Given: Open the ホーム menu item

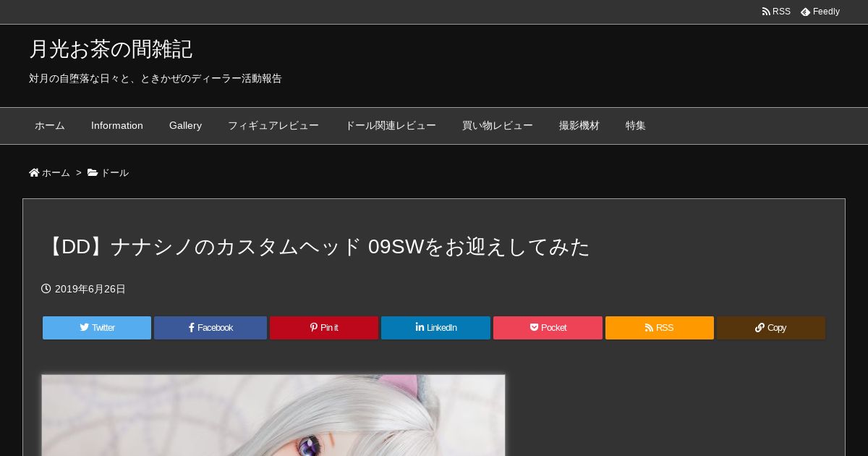Looking at the screenshot, I should click(x=50, y=126).
